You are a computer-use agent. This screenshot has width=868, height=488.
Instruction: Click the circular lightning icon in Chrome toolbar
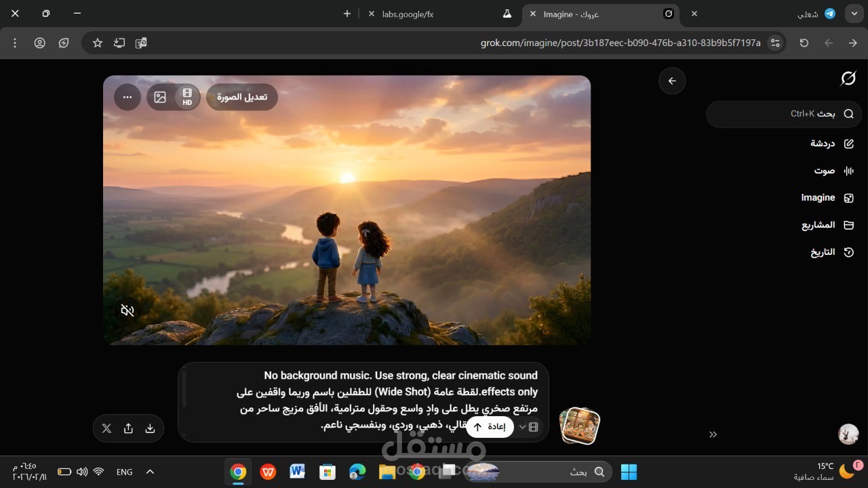64,43
